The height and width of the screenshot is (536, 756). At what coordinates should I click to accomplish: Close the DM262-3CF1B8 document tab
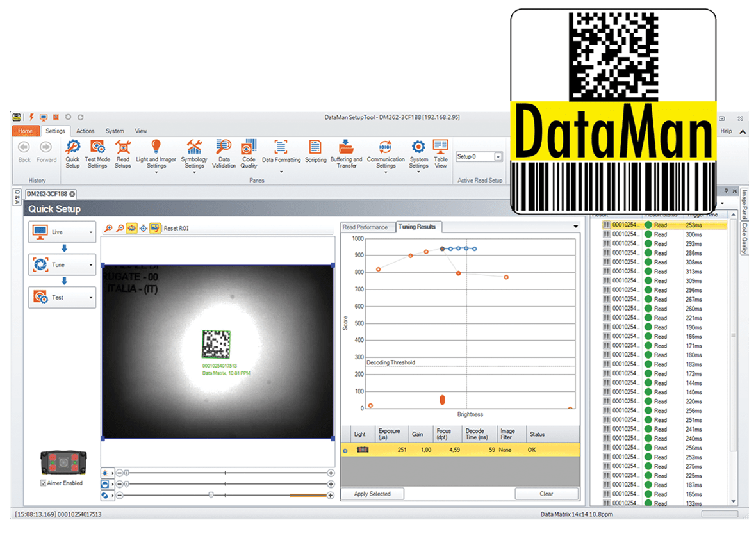click(x=72, y=194)
